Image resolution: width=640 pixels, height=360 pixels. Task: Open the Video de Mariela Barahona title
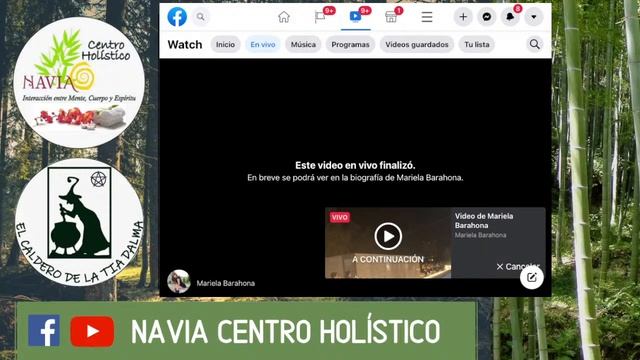click(x=484, y=221)
